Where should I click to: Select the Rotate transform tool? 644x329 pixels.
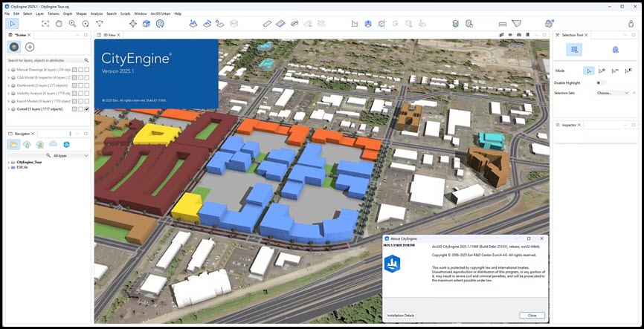coord(160,24)
